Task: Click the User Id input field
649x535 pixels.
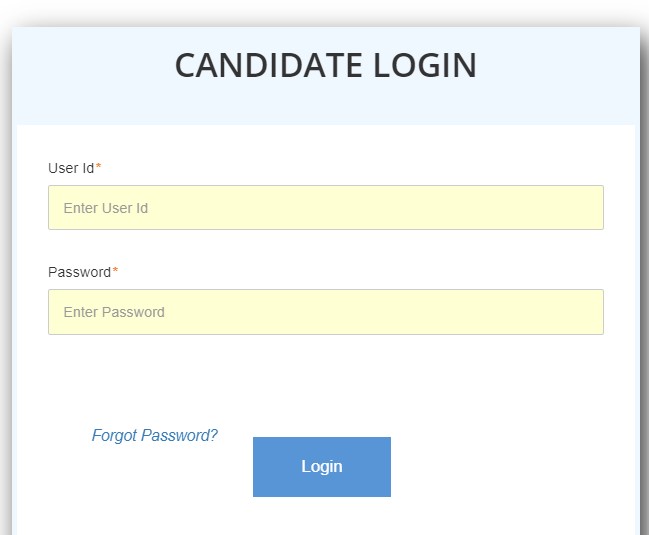Action: [x=325, y=208]
